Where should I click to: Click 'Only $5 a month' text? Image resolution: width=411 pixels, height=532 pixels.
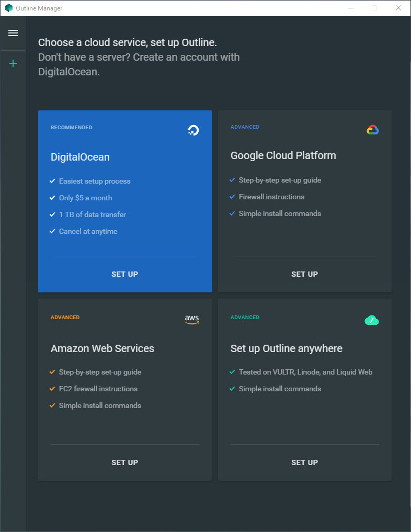coord(85,198)
